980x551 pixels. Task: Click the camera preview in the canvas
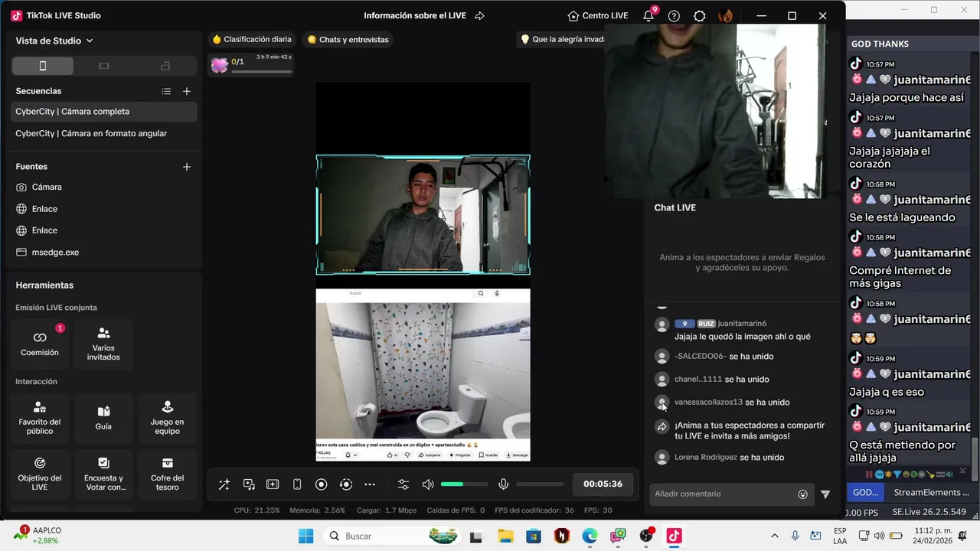coord(423,215)
